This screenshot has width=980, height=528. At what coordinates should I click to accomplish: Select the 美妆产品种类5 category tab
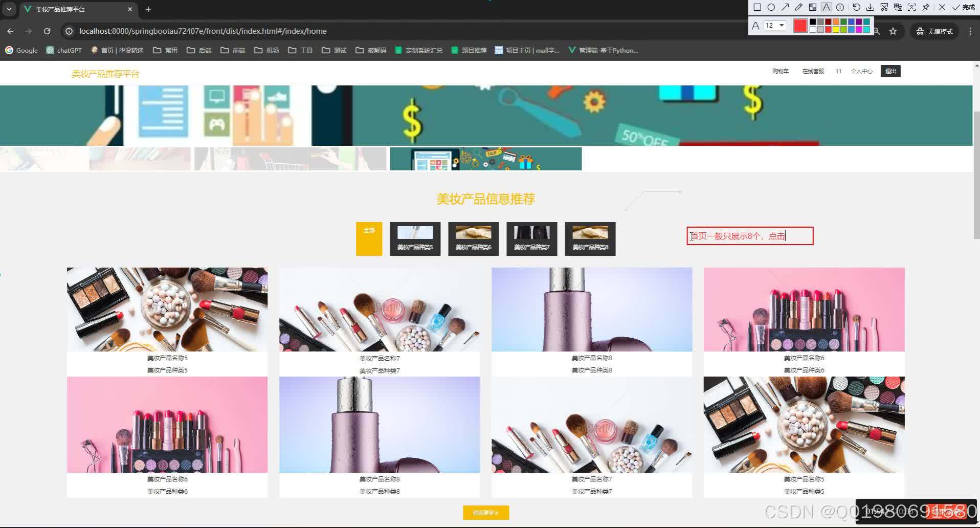[x=415, y=238]
